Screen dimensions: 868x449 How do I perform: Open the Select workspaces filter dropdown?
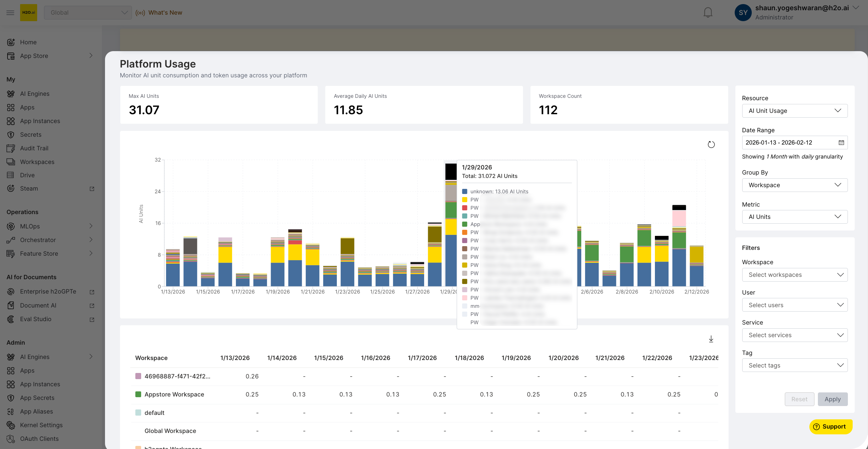[x=794, y=275]
